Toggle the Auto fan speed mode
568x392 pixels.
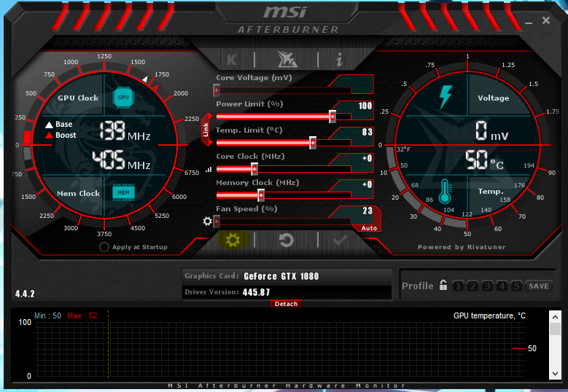pos(369,228)
